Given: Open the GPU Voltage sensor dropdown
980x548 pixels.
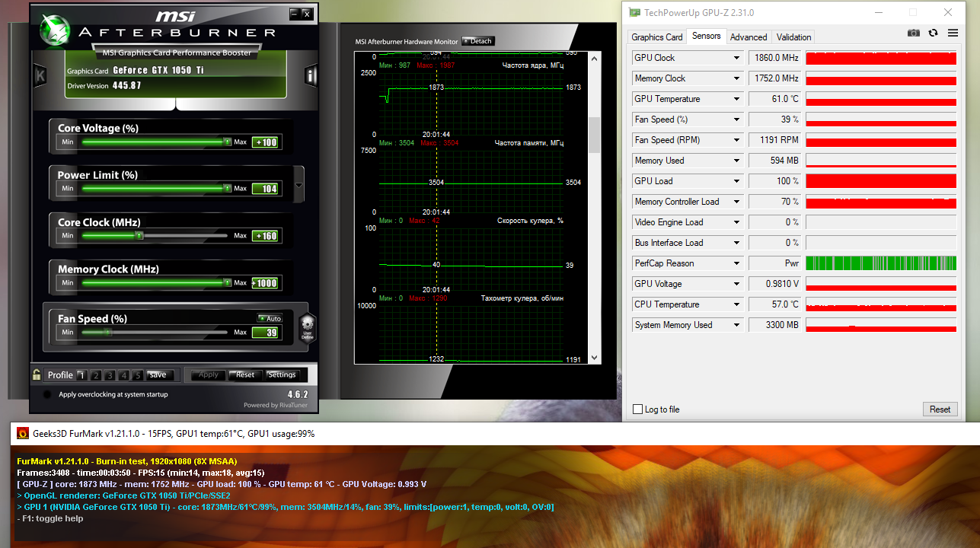Looking at the screenshot, I should 736,284.
